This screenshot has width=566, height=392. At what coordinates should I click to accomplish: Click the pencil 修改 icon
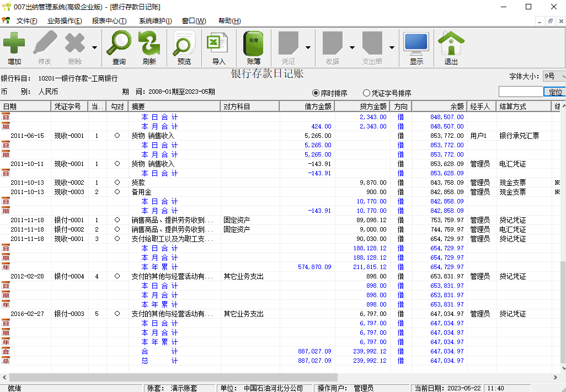pyautogui.click(x=45, y=43)
